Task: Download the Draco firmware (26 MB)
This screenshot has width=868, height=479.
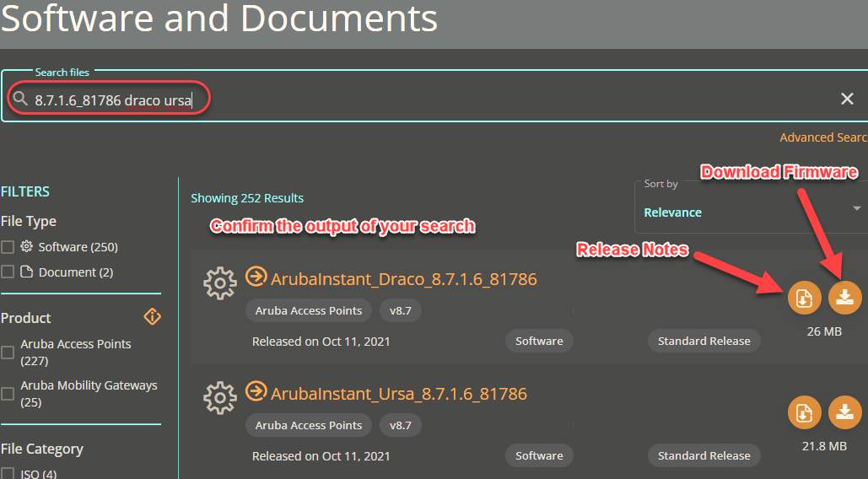Action: 844,298
